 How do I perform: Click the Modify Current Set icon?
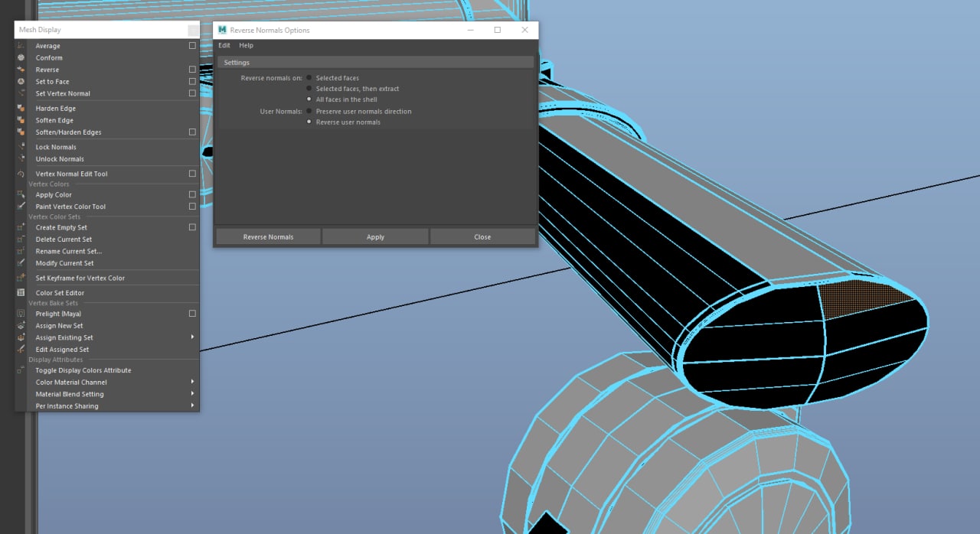pos(21,263)
